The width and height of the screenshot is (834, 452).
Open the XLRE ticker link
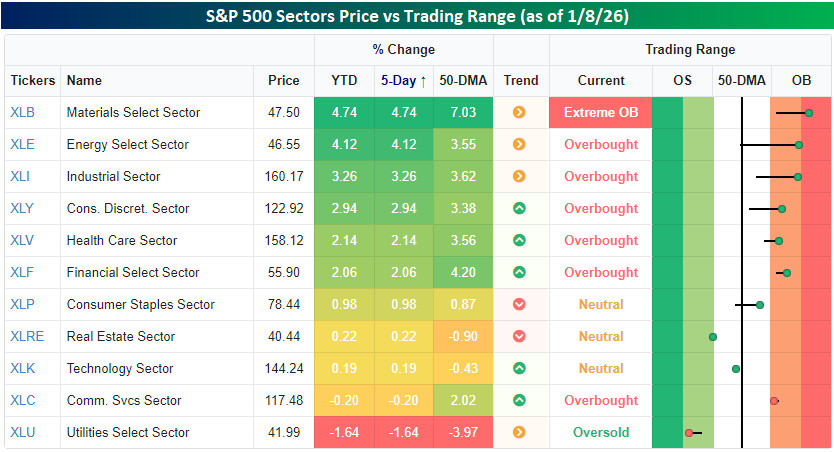[26, 337]
